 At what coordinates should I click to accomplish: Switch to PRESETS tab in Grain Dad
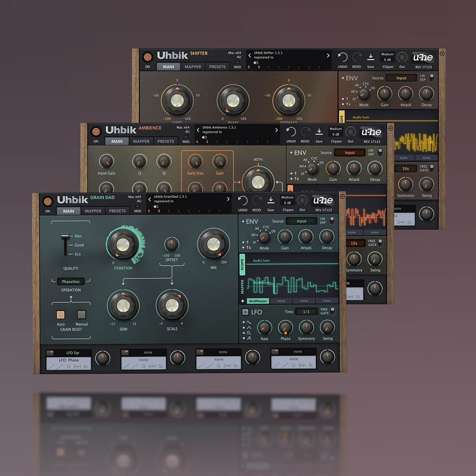[x=117, y=211]
